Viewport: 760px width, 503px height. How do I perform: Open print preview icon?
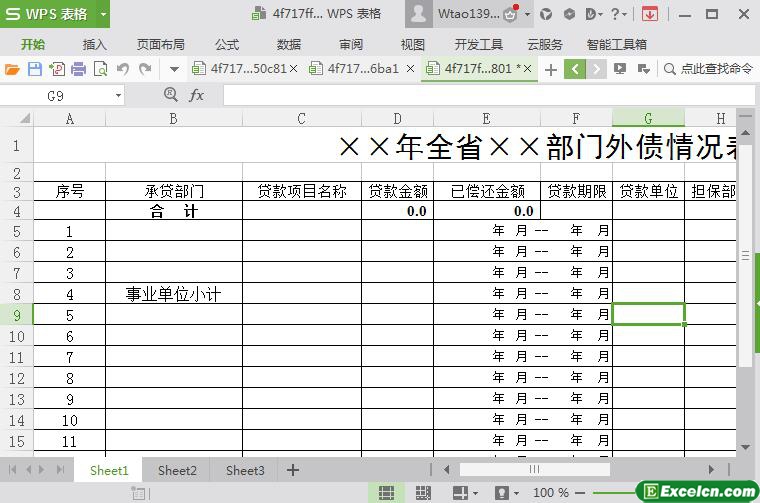(100, 69)
